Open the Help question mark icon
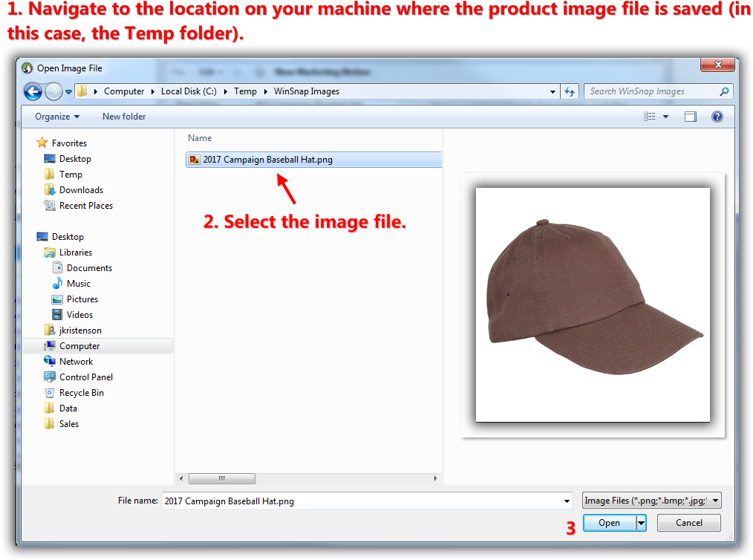Image resolution: width=753 pixels, height=560 pixels. [717, 116]
